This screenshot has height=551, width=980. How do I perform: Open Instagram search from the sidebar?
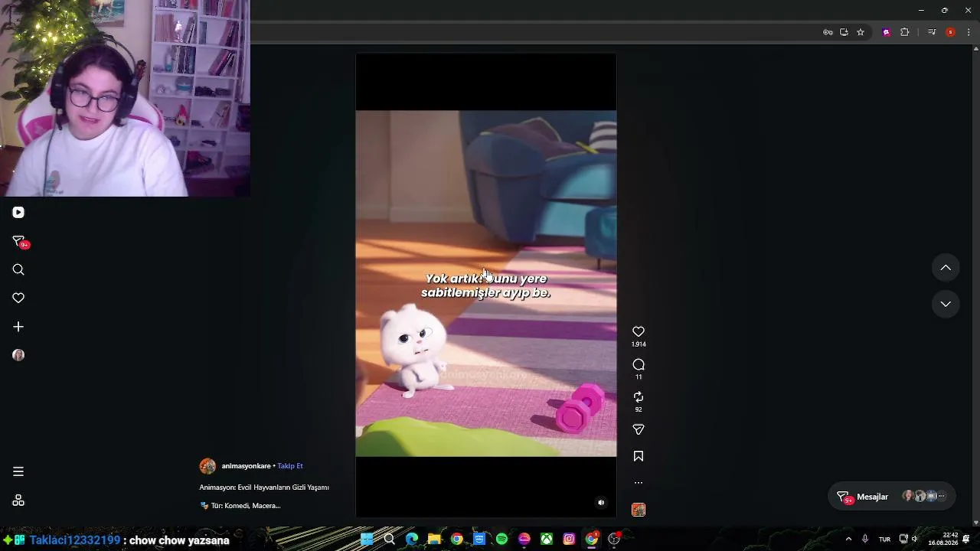click(18, 269)
